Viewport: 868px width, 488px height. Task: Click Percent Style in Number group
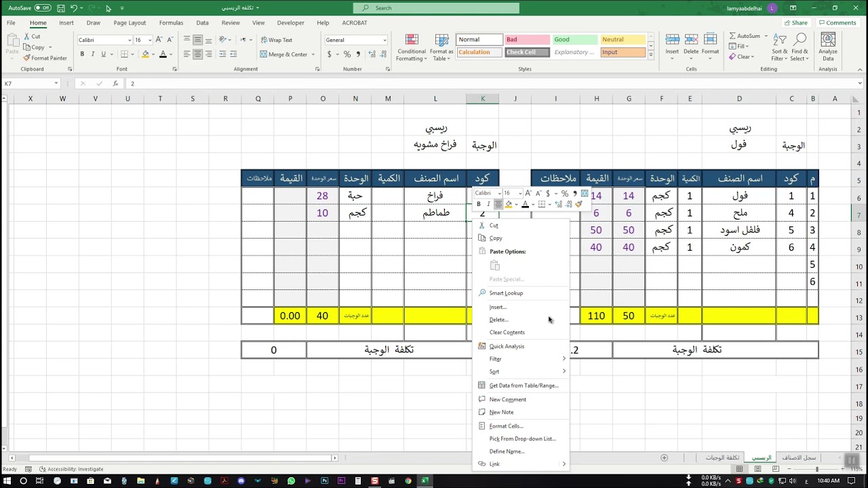coord(347,54)
